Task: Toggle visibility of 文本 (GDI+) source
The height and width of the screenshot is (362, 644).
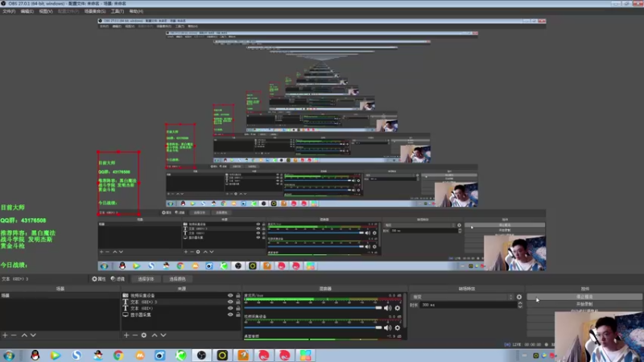Action: (x=230, y=308)
